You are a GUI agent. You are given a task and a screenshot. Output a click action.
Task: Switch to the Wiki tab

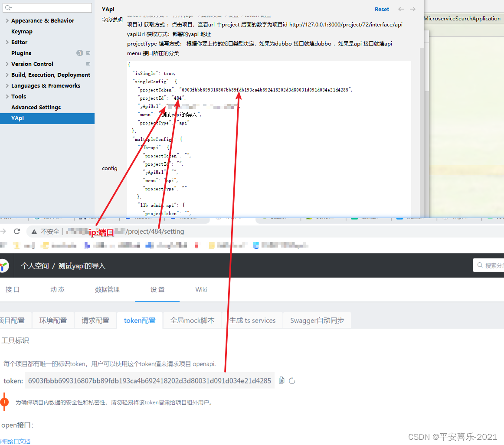[201, 290]
